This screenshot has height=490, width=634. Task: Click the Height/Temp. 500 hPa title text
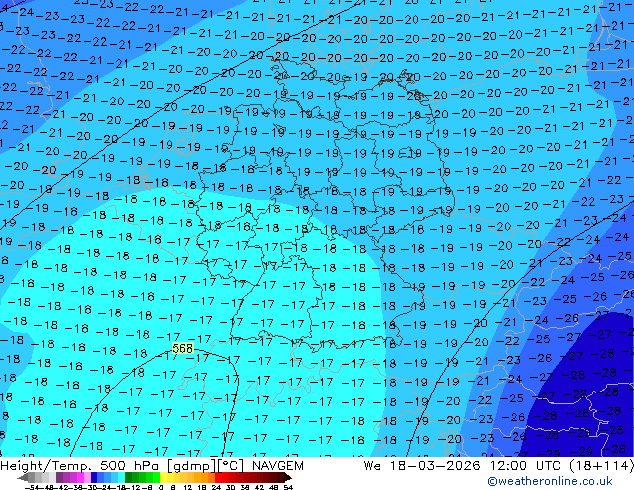(81, 466)
